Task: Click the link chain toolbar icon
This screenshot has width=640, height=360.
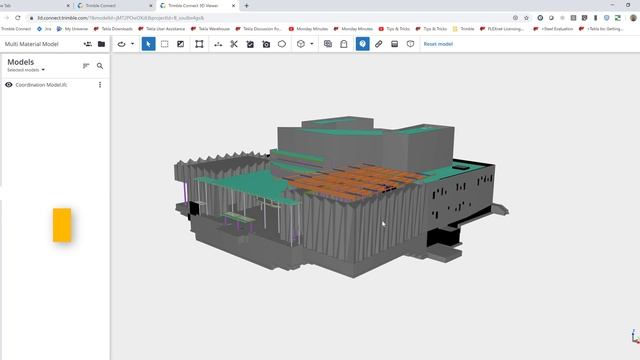Action: [378, 44]
